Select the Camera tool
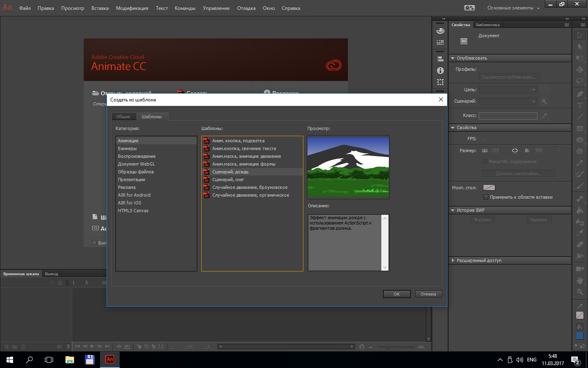588x368 pixels. coord(579,269)
